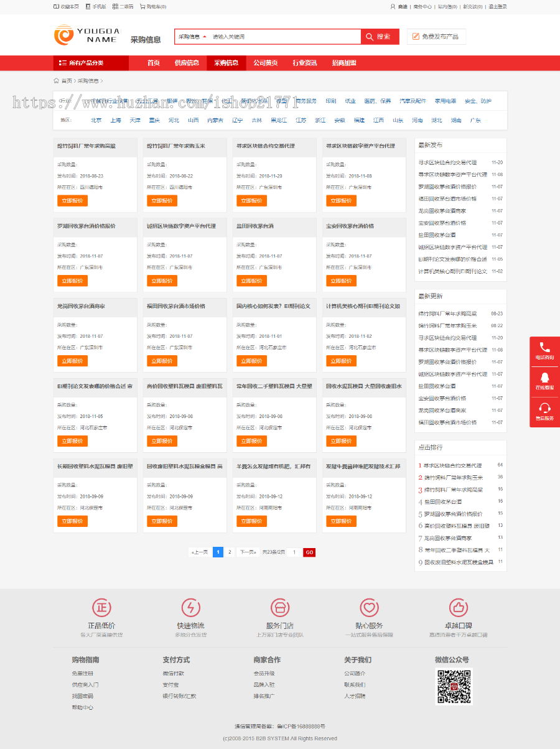
Task: Go to the 首页 nav tab
Action: point(153,63)
